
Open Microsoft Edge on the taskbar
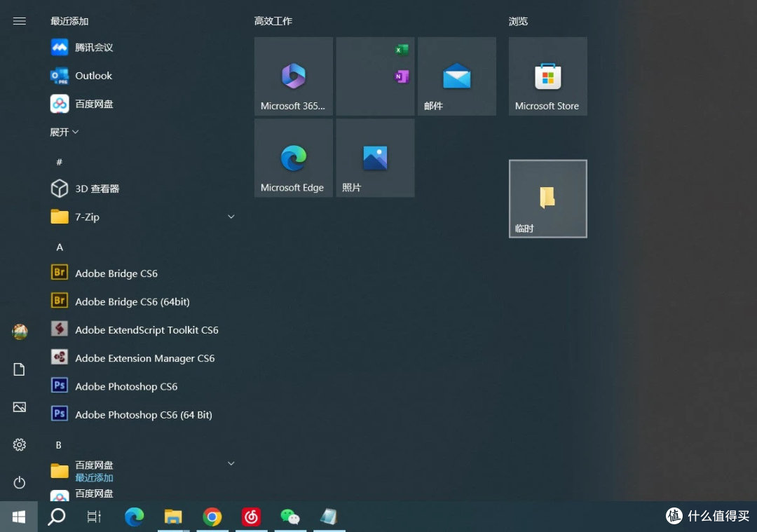click(x=134, y=517)
